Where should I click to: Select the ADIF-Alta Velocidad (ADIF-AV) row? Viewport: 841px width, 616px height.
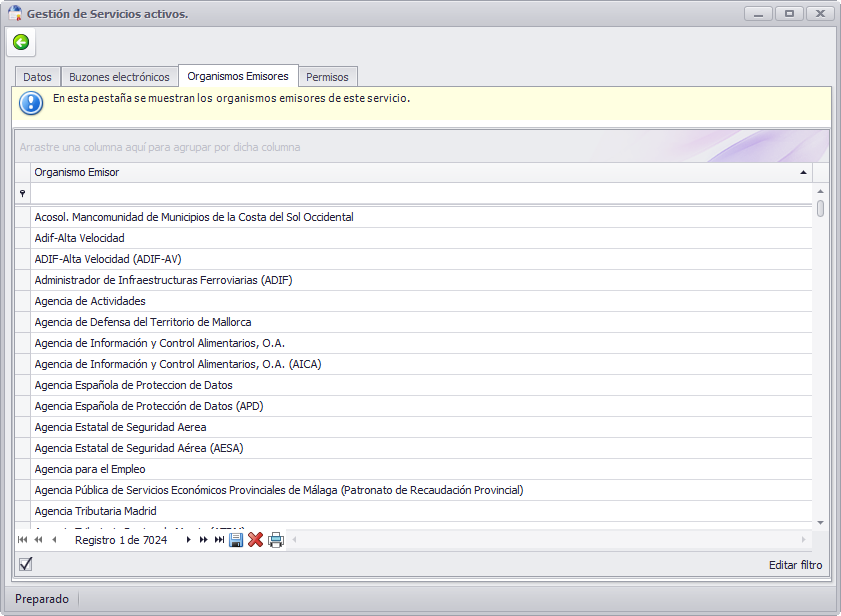click(x=422, y=259)
